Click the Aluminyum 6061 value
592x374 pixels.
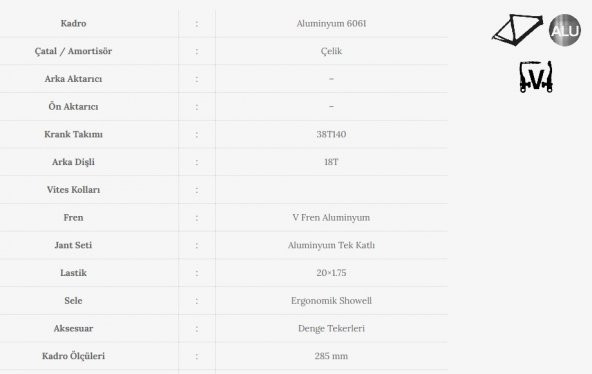click(x=331, y=23)
